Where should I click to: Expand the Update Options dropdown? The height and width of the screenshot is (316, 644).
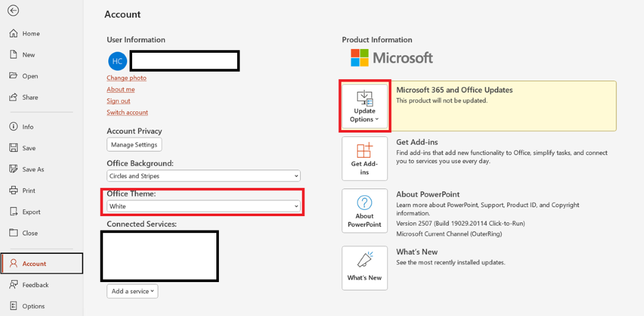coord(365,106)
